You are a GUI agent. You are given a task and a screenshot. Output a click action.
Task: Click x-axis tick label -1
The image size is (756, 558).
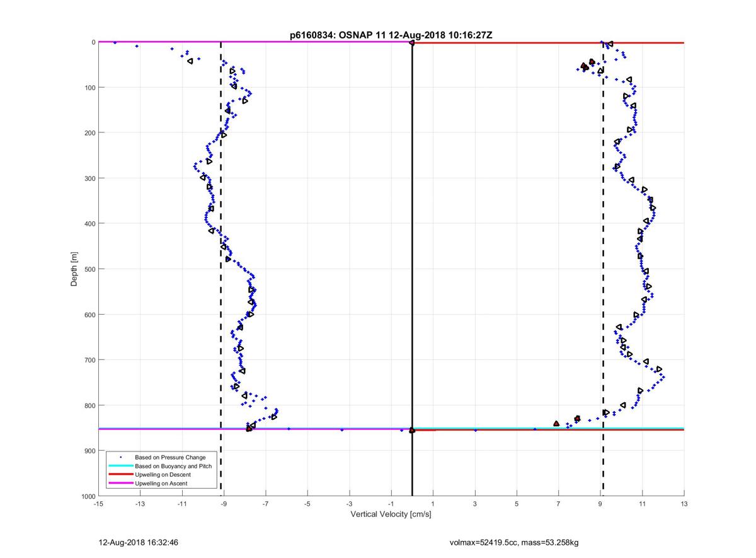pos(391,504)
